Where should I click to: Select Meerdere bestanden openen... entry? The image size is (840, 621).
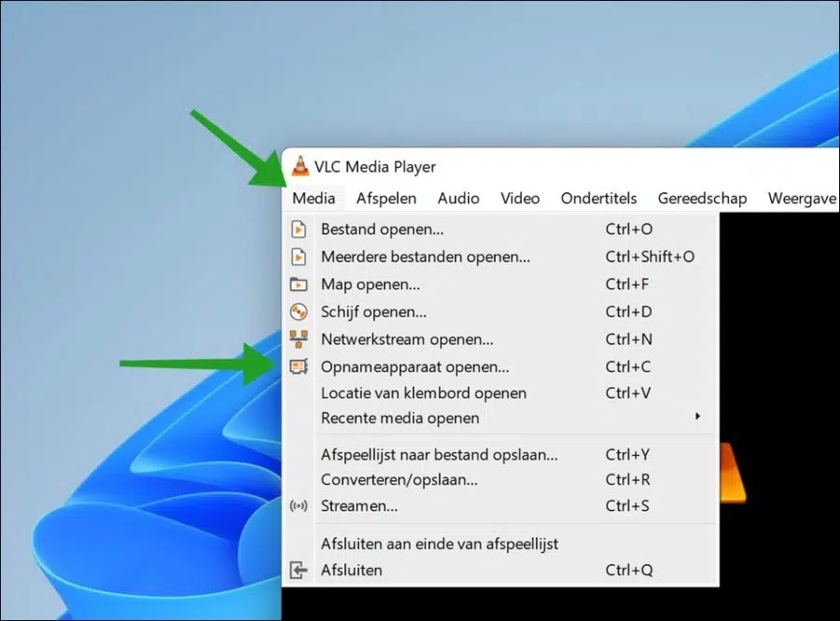point(500,257)
